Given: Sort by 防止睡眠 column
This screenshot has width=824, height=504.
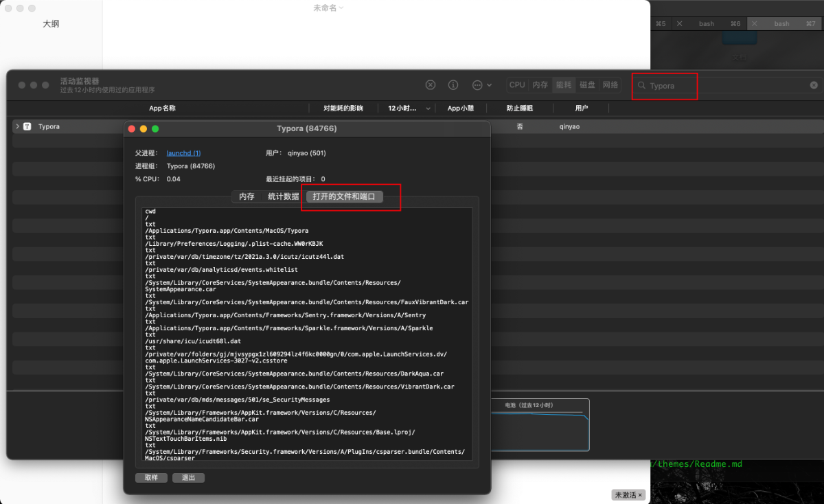Looking at the screenshot, I should point(520,108).
